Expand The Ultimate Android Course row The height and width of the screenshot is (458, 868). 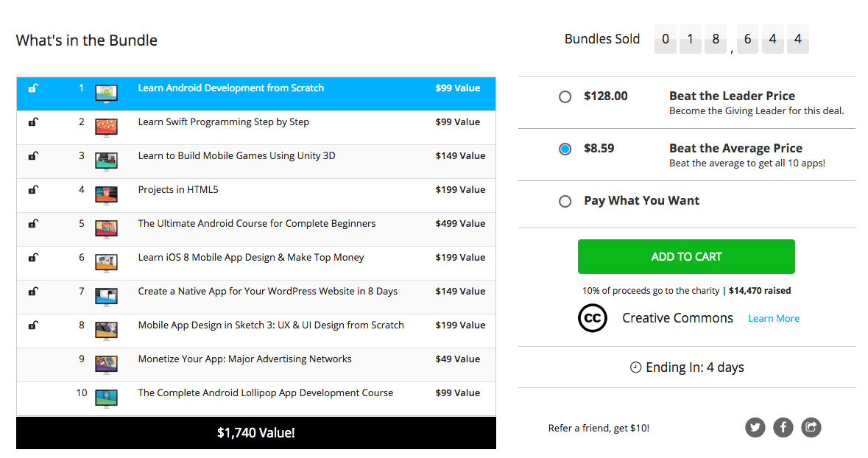[256, 224]
